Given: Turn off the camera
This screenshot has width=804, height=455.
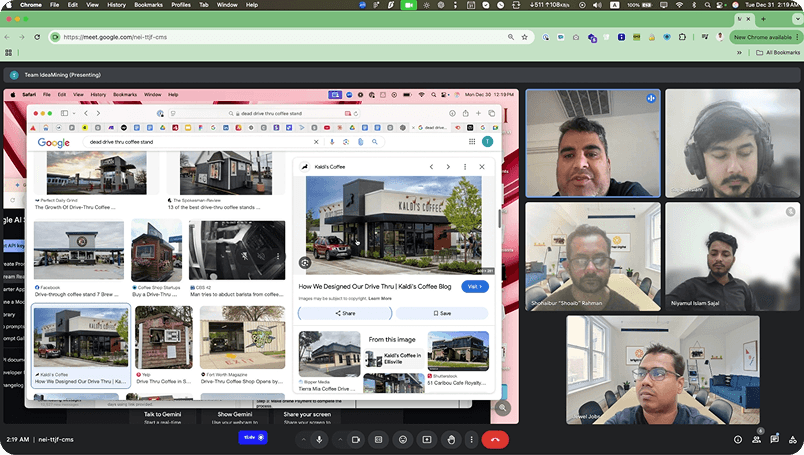Looking at the screenshot, I should 356,439.
